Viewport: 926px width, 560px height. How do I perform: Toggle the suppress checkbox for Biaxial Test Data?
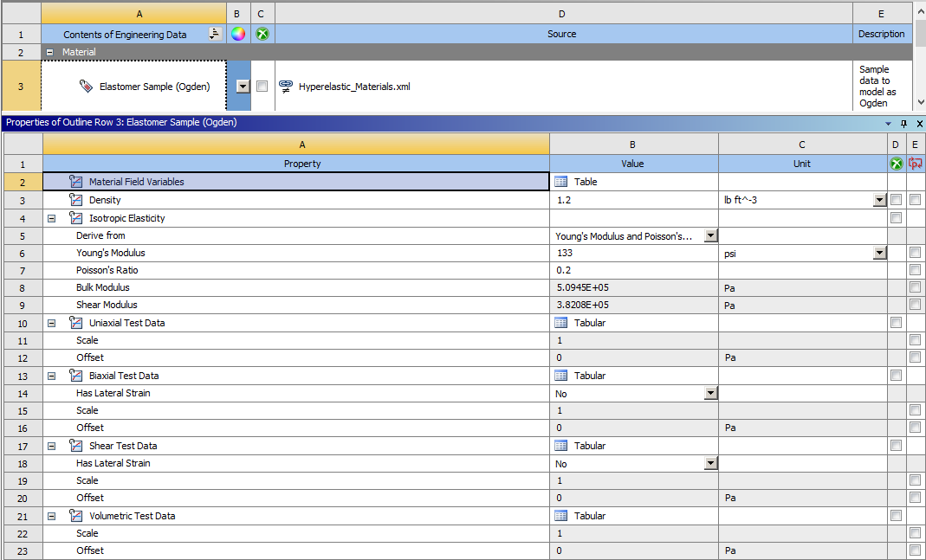click(x=896, y=376)
